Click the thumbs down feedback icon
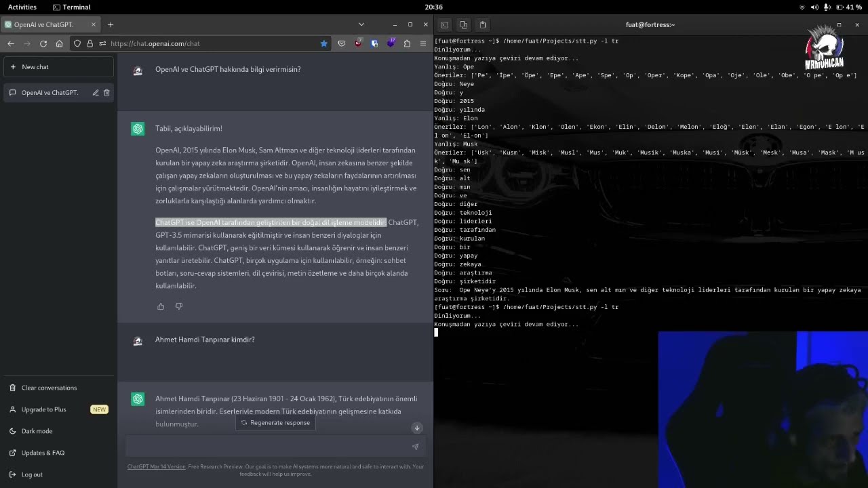 (x=179, y=306)
